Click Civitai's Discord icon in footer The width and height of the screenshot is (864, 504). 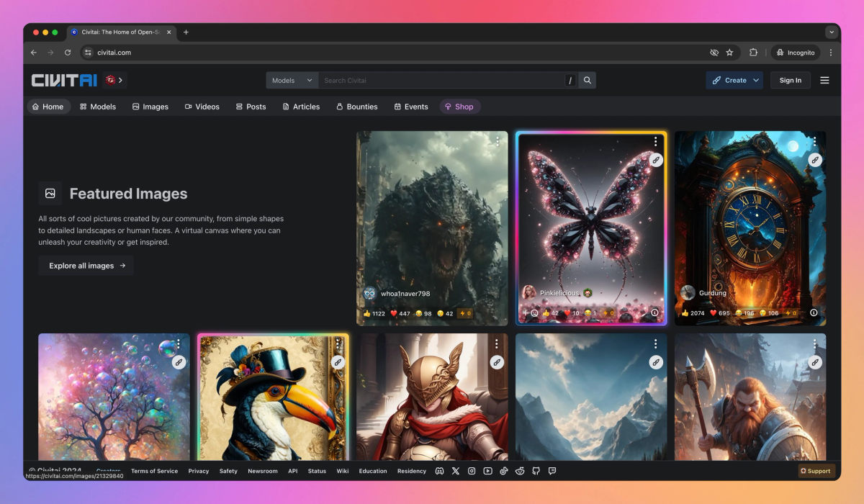(x=440, y=471)
